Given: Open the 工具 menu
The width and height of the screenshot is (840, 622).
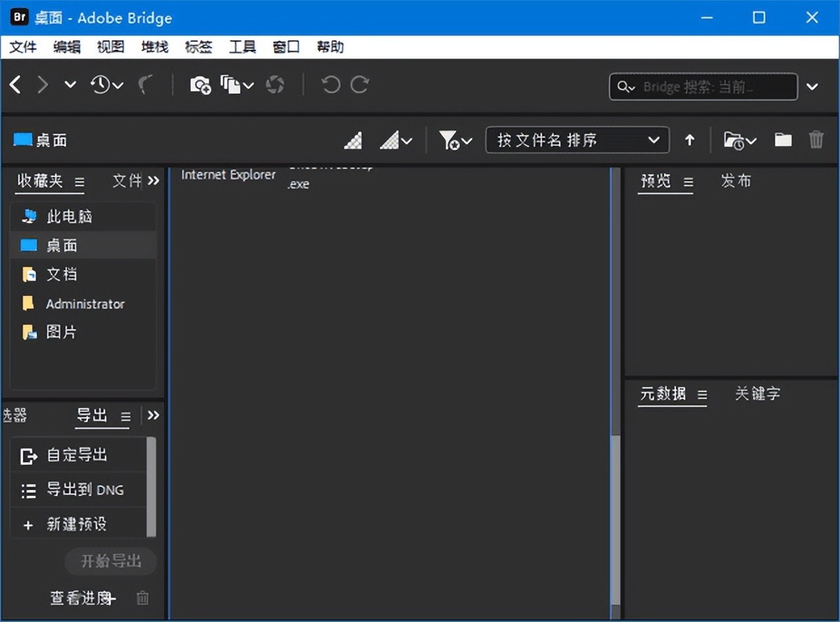Looking at the screenshot, I should tap(242, 47).
